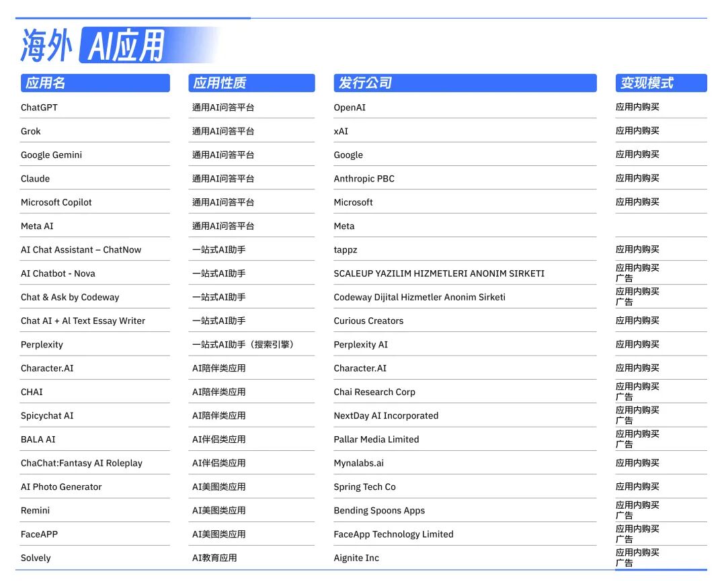The width and height of the screenshot is (726, 588).
Task: Select the Solvely application entry
Action: coord(35,558)
